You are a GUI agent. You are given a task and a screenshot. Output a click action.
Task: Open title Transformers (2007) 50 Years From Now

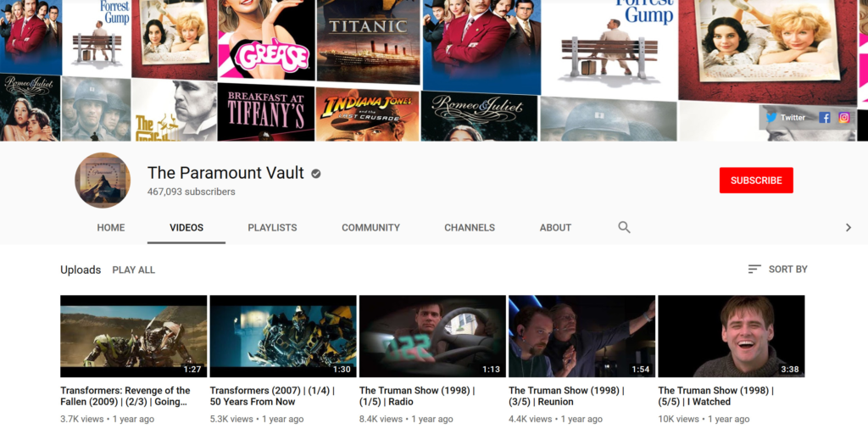pyautogui.click(x=272, y=397)
